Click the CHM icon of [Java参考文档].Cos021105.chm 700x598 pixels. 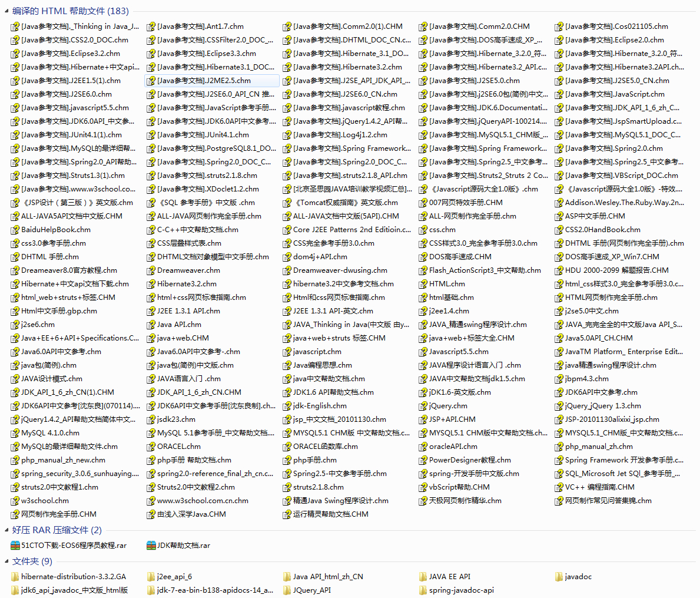click(x=559, y=27)
